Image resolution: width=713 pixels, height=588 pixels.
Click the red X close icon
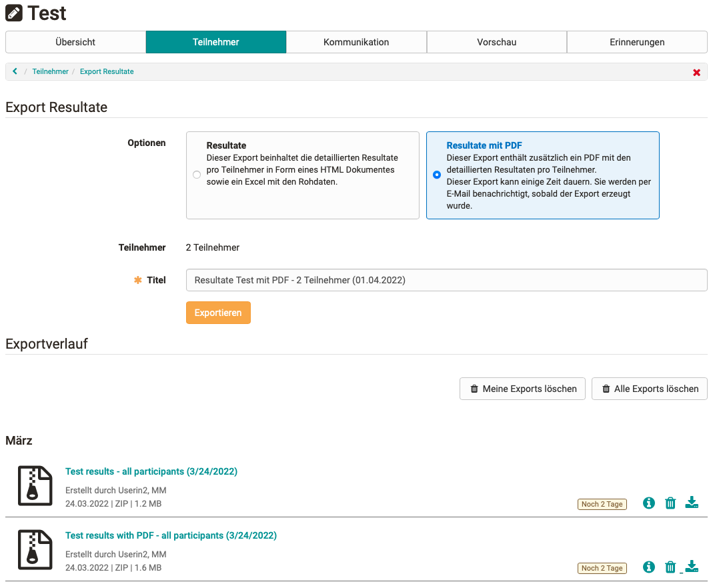tap(696, 72)
